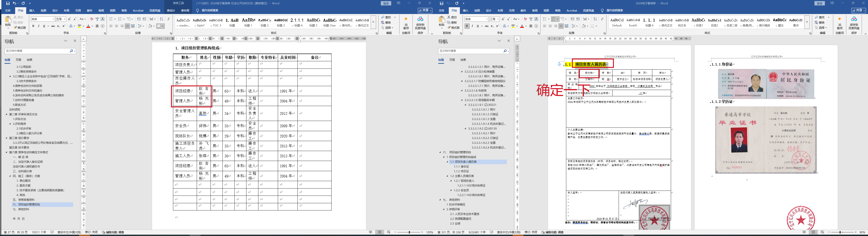The height and width of the screenshot is (236, 868).
Task: Click 登录 button in left Word window
Action: coord(386,3)
